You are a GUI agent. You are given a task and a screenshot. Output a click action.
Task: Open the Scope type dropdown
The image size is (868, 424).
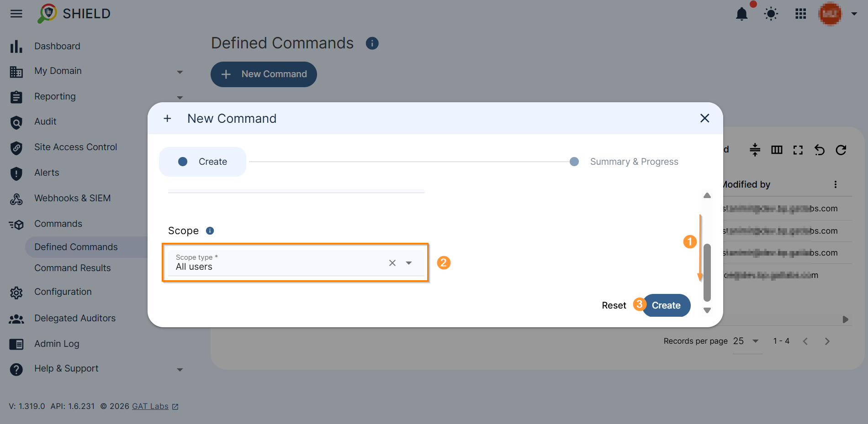point(409,263)
